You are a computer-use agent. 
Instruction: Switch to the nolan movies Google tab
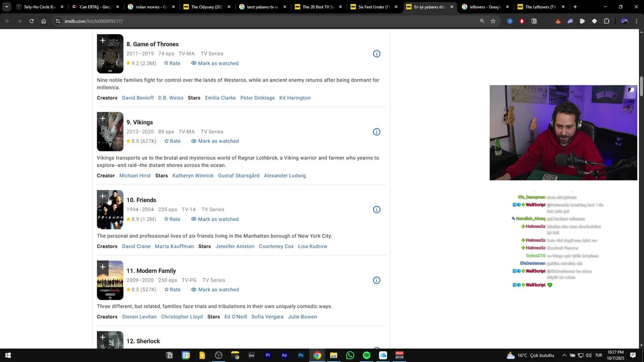click(x=151, y=7)
